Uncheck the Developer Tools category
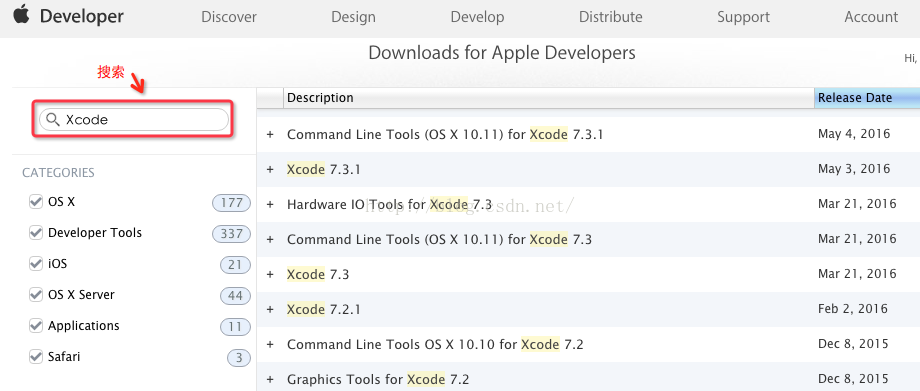The width and height of the screenshot is (920, 391). point(36,233)
